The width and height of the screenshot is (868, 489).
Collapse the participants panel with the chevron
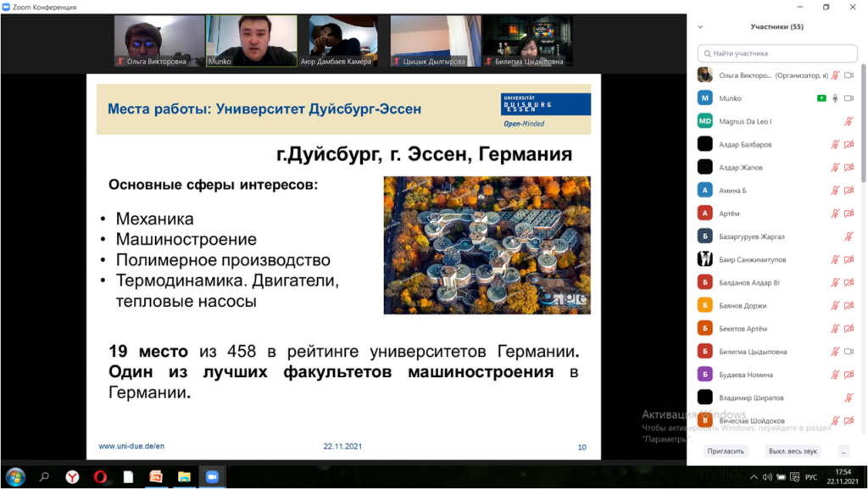tap(700, 26)
